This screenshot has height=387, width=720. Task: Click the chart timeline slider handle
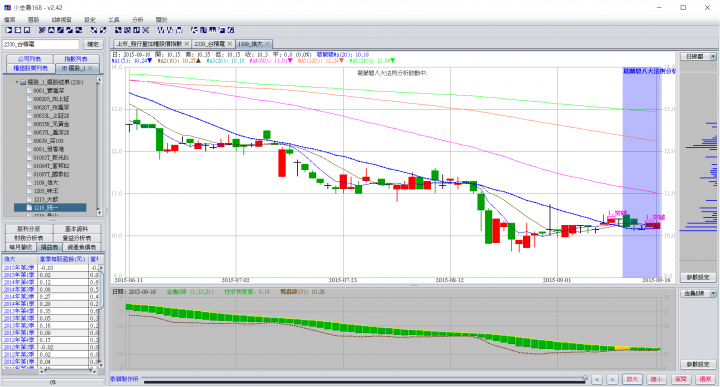(585, 378)
